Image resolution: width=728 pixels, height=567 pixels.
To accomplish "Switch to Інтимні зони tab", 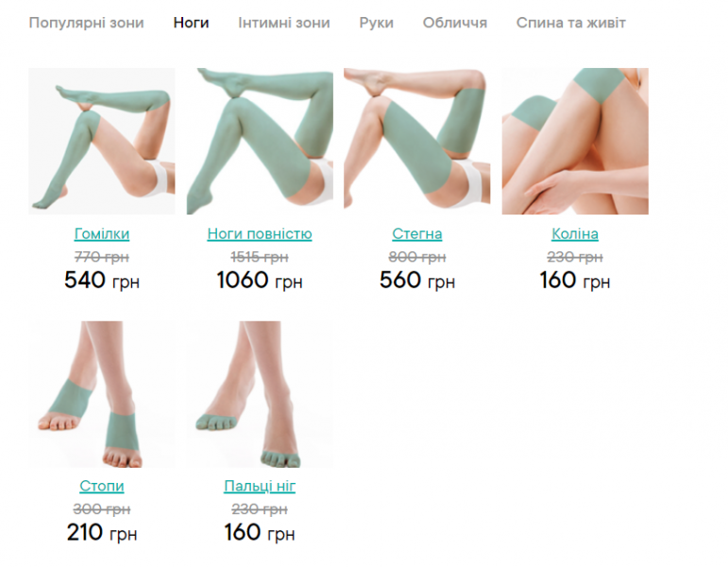I will pos(284,23).
